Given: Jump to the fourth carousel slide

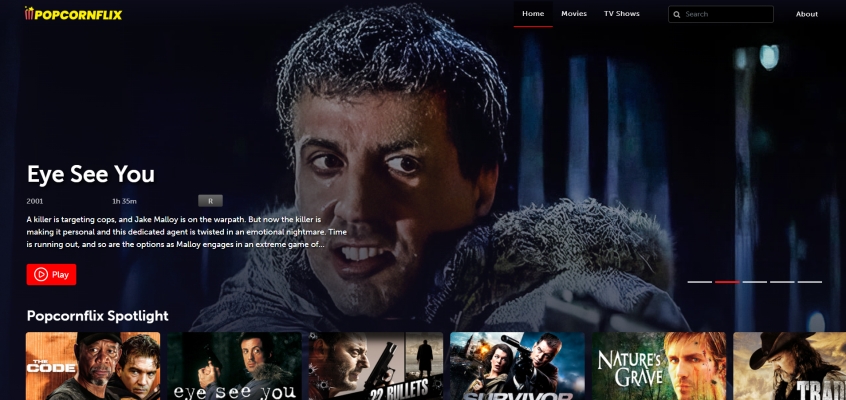Looking at the screenshot, I should tap(782, 282).
